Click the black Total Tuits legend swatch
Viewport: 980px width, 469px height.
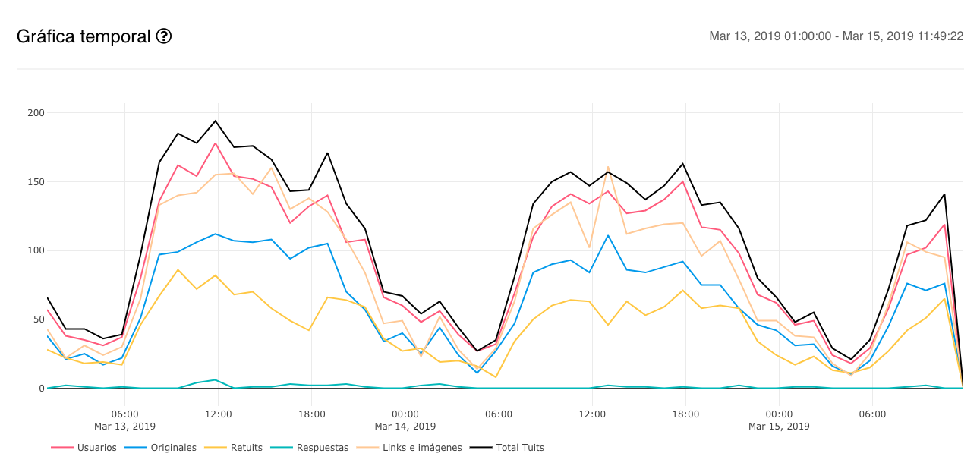pyautogui.click(x=481, y=448)
